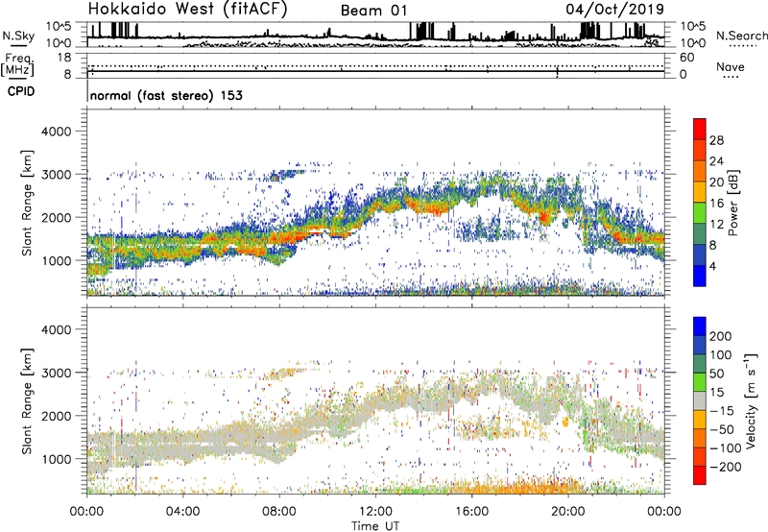Click the frequency trace panel
This screenshot has width=768, height=532.
(376, 65)
